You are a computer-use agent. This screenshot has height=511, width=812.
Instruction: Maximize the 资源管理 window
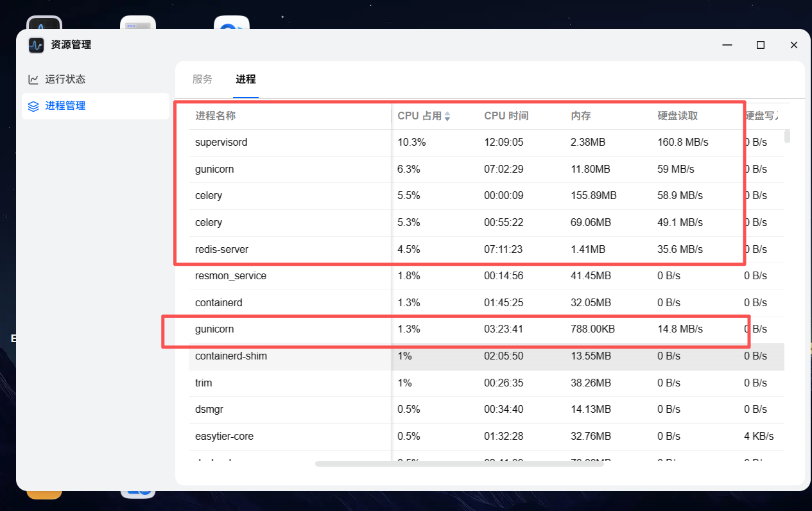coord(761,45)
